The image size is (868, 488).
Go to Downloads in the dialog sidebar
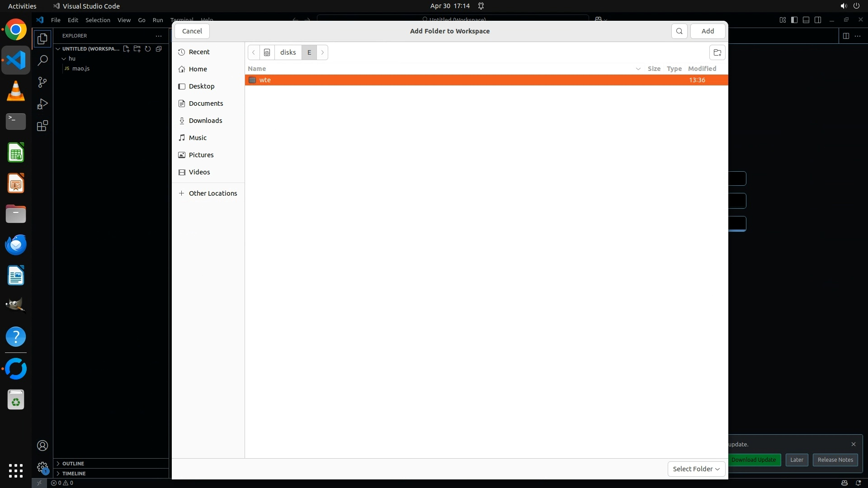tap(205, 121)
